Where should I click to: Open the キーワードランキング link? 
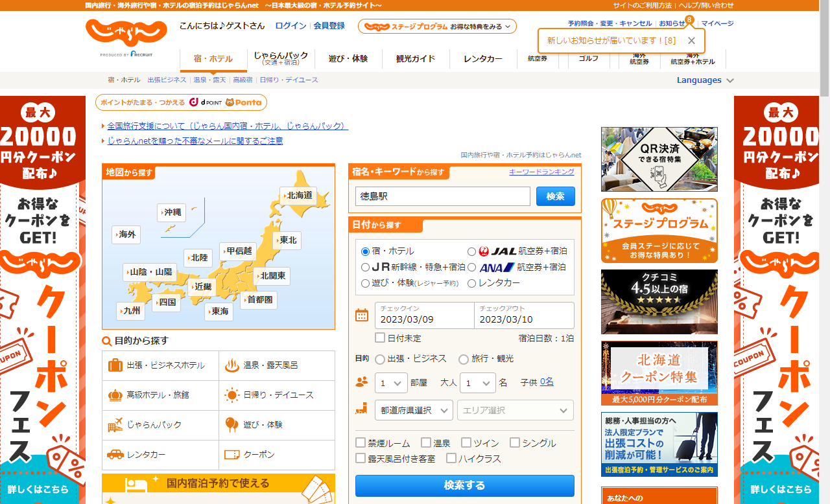click(542, 172)
